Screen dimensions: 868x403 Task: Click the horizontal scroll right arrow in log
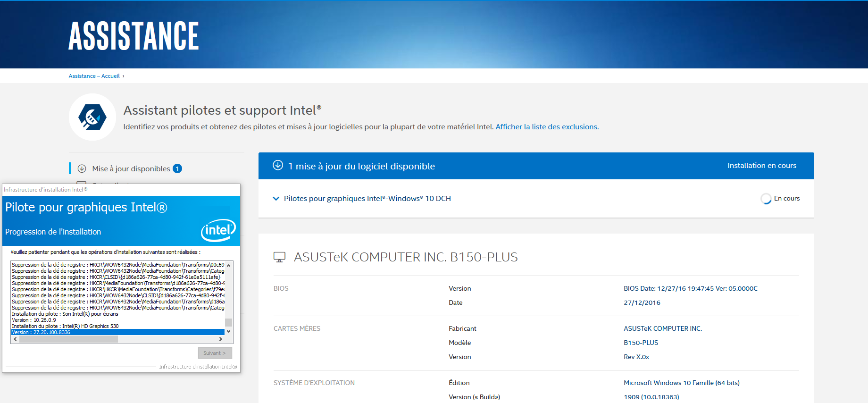pos(220,339)
